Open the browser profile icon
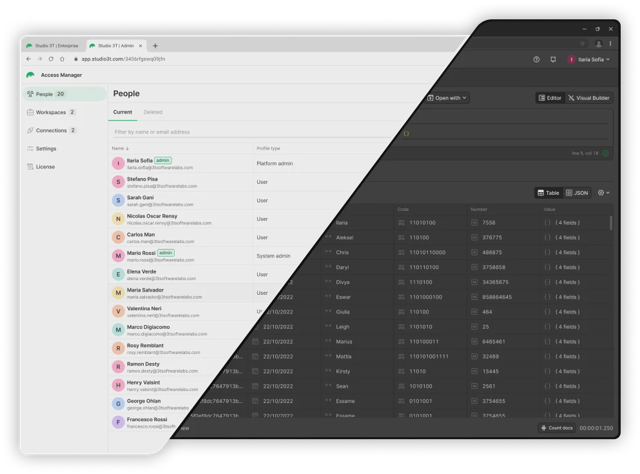Viewport: 640px width, 474px height. [598, 44]
